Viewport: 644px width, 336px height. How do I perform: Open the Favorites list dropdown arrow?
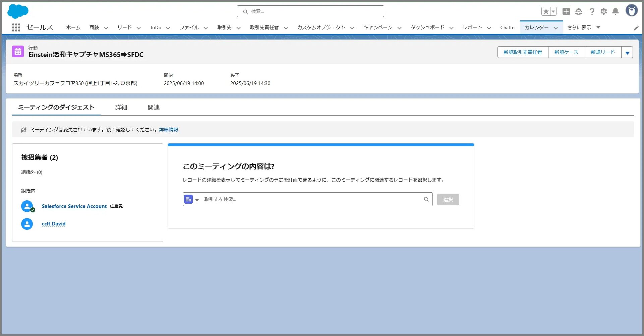point(553,11)
